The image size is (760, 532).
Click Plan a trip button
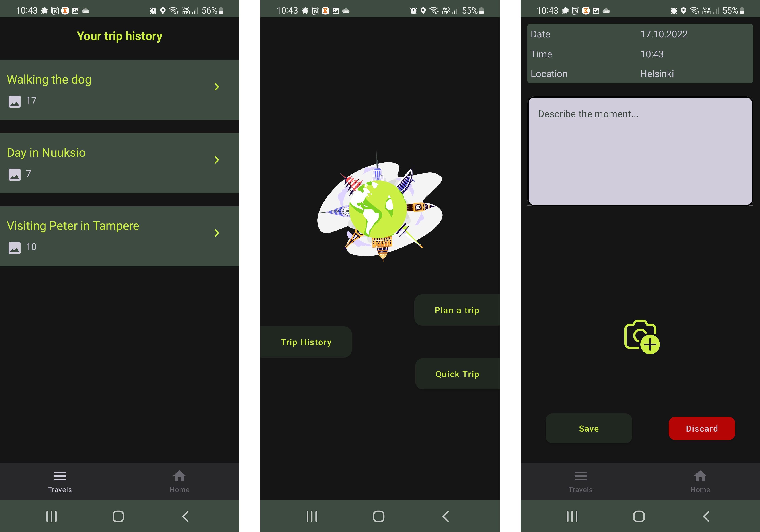[457, 310]
